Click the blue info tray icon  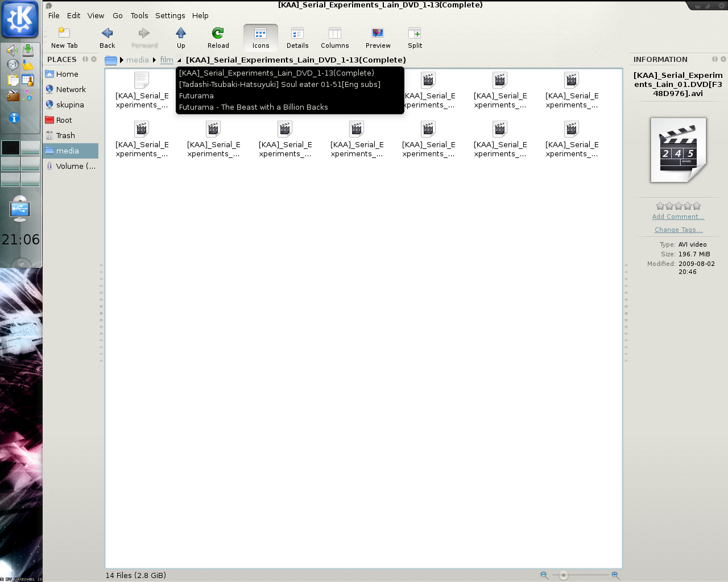click(x=14, y=118)
